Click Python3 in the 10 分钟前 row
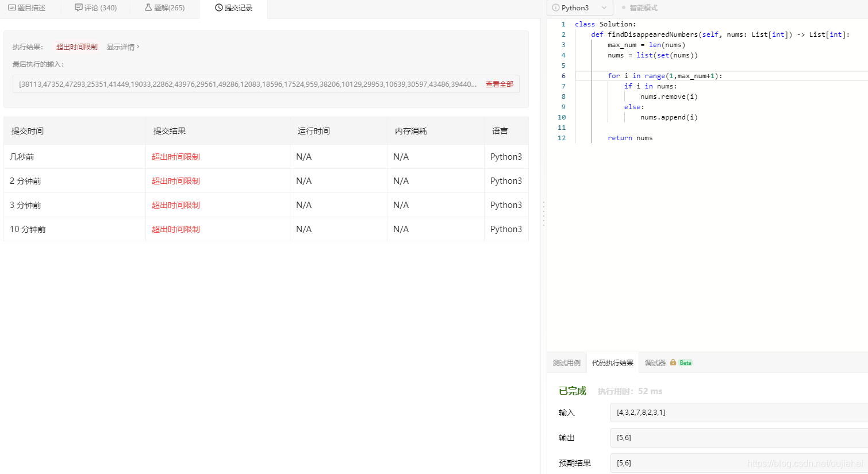The width and height of the screenshot is (868, 474). tap(506, 229)
